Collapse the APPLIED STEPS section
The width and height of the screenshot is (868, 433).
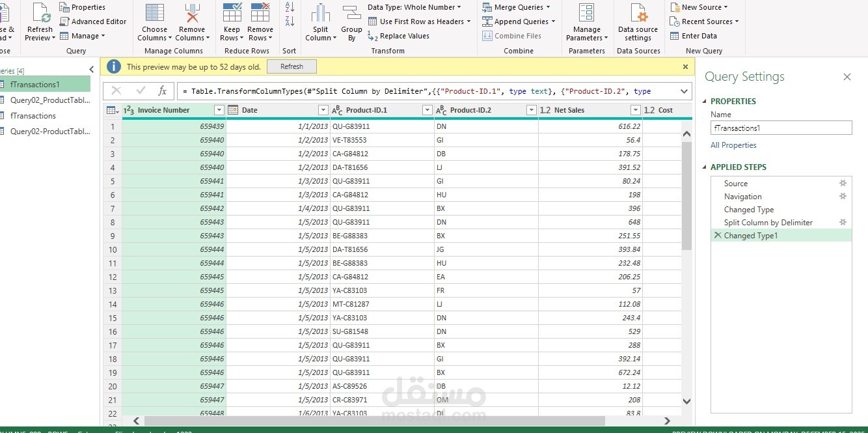(x=705, y=167)
